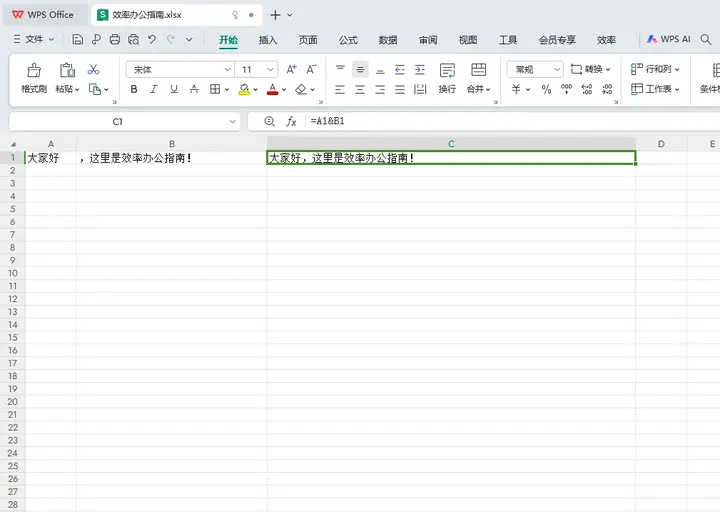The image size is (720, 512).
Task: Click the search magnifier icon
Action: pyautogui.click(x=706, y=39)
